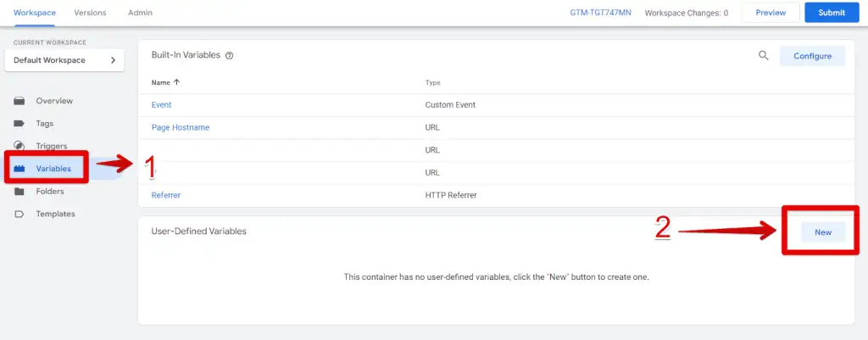Click New to create user-defined variable
Screen dimensions: 868x340
pyautogui.click(x=823, y=232)
